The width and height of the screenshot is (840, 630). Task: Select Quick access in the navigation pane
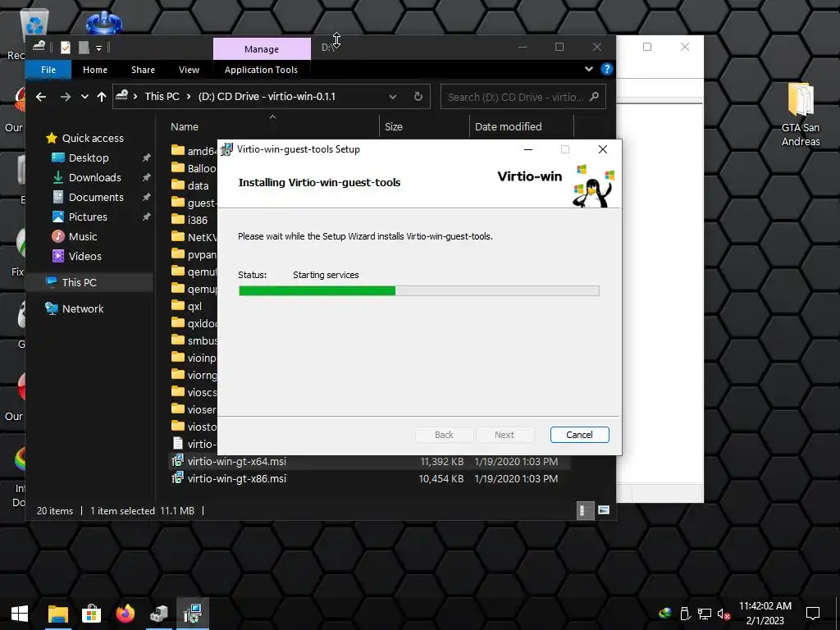93,138
